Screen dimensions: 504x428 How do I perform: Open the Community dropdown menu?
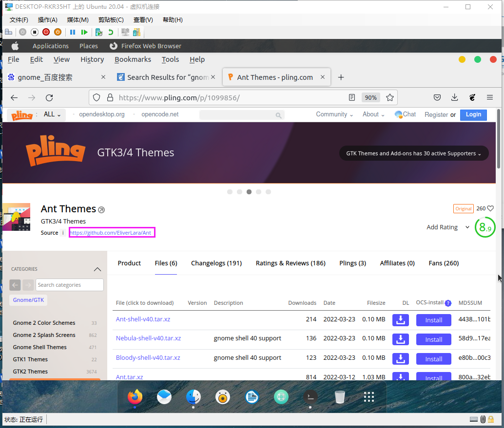click(x=334, y=114)
